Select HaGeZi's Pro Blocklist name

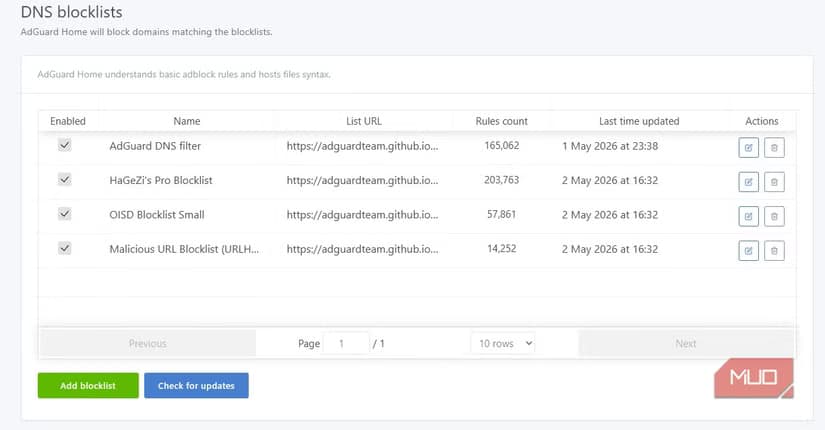[160, 180]
